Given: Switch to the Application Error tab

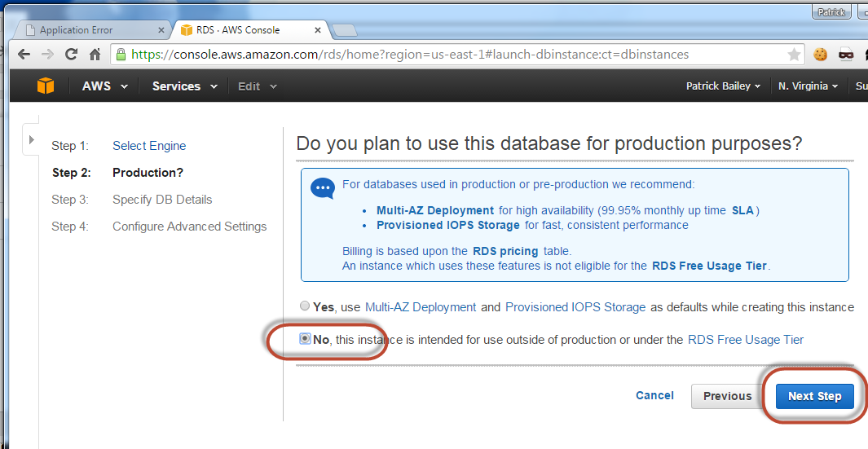Looking at the screenshot, I should [x=91, y=30].
